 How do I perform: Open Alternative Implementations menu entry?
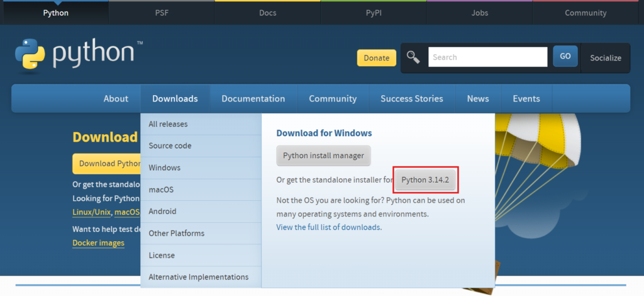click(198, 277)
